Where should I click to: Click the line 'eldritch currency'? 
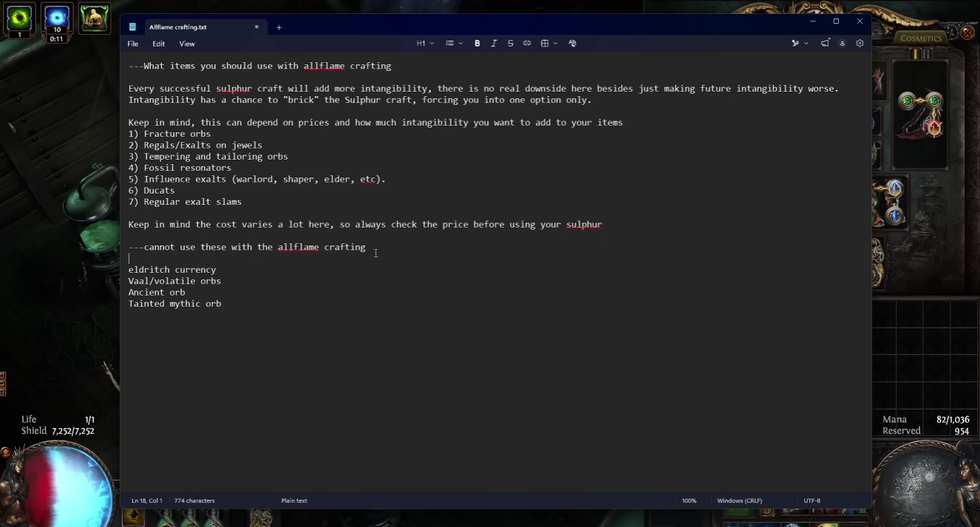pyautogui.click(x=172, y=270)
